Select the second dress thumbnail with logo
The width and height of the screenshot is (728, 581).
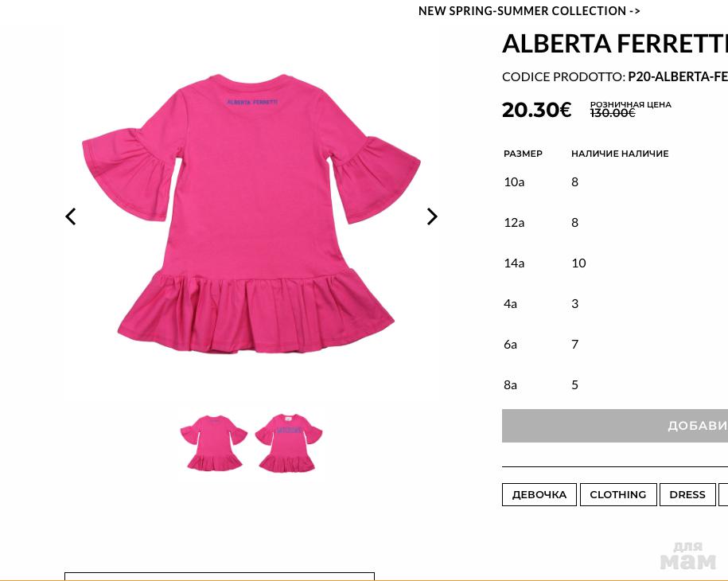(289, 443)
